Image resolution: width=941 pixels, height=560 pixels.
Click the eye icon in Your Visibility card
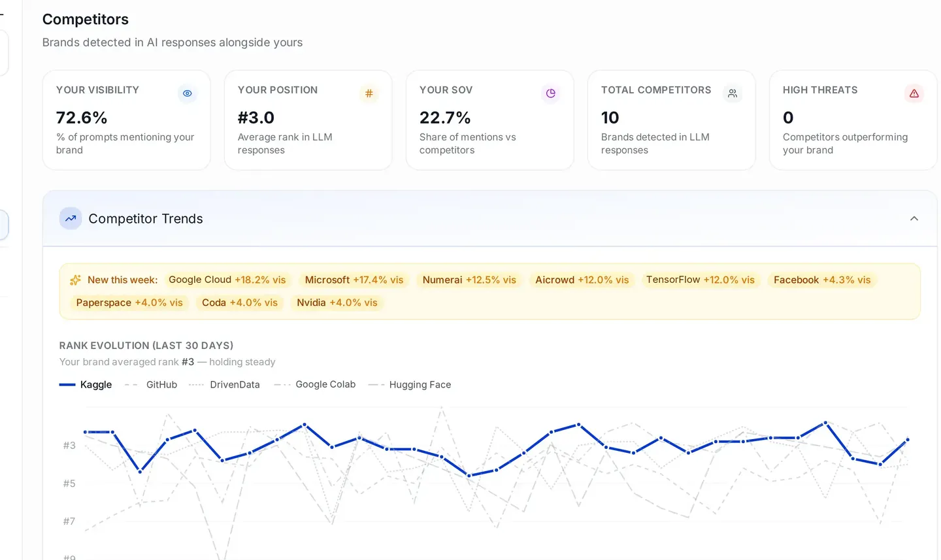(188, 93)
